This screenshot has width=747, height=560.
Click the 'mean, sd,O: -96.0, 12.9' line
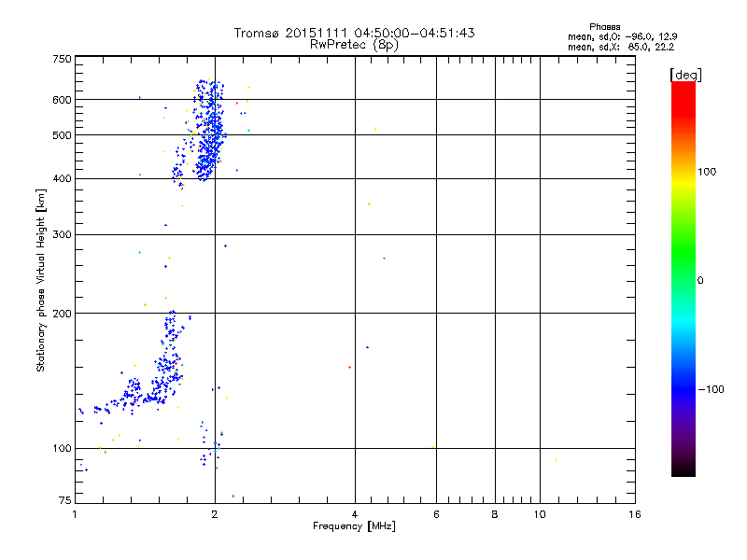[x=622, y=36]
